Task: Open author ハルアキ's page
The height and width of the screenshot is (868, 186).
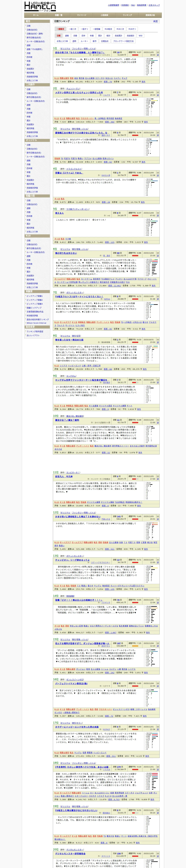Action: (106, 95)
